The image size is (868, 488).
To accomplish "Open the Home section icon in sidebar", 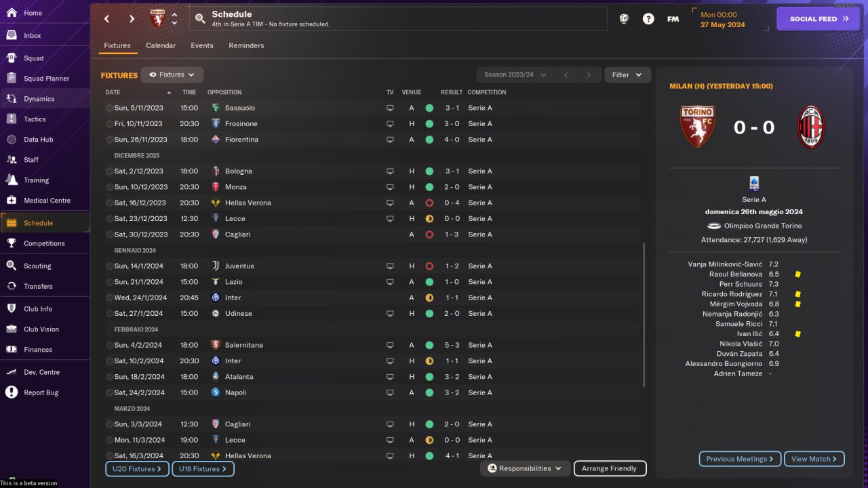I will coord(12,13).
